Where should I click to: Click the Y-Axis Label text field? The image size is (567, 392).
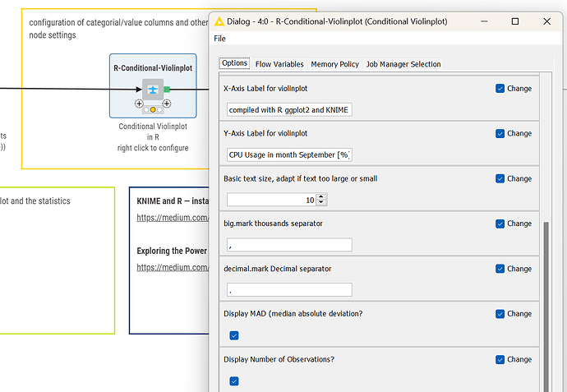[x=289, y=154]
